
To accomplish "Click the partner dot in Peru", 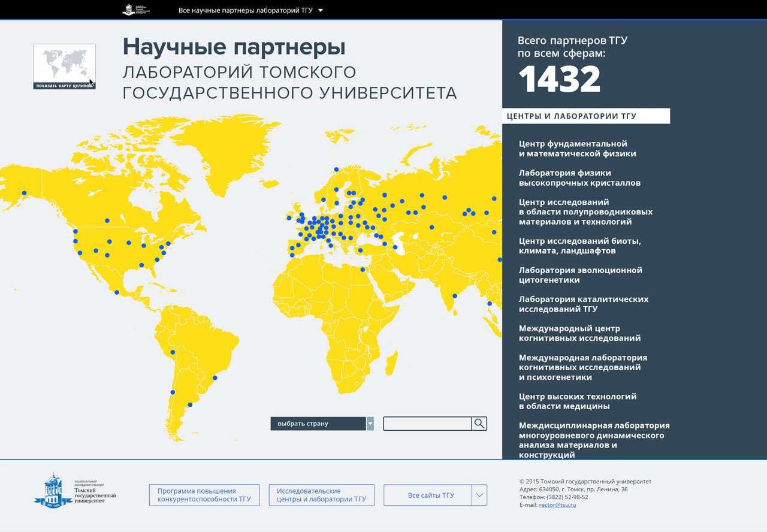I will 173,352.
